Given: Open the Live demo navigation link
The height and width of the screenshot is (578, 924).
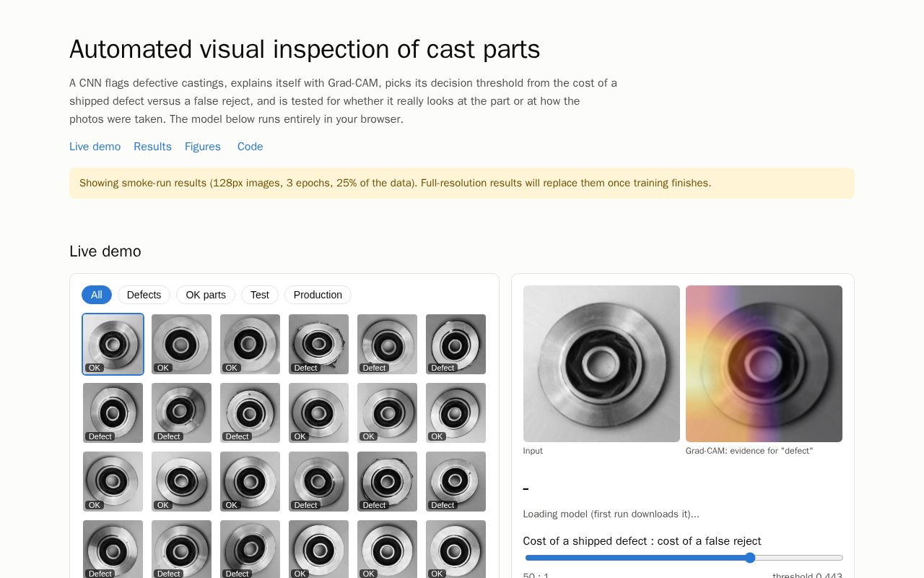Looking at the screenshot, I should (x=95, y=147).
